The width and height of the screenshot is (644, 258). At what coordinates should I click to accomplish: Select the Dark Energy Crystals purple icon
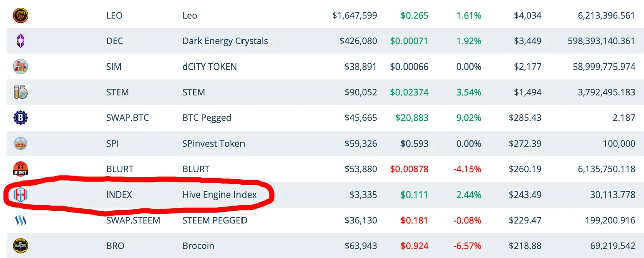coord(20,41)
